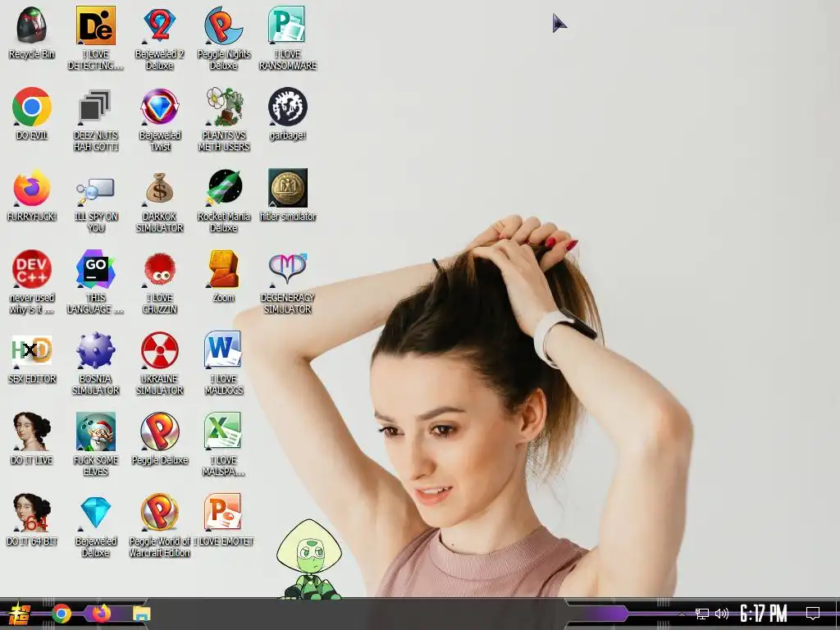The height and width of the screenshot is (630, 840).
Task: Open the Chrome desktop shortcut labeled DO EVIL
Action: (32, 107)
